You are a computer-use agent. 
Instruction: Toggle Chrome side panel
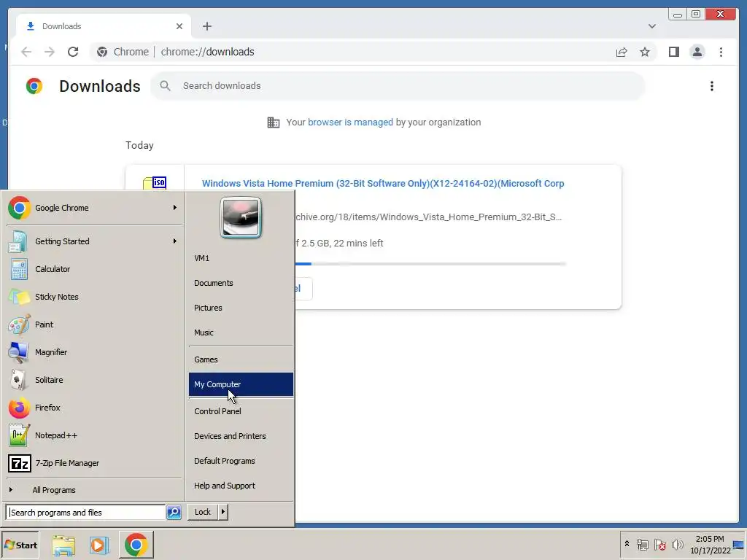(x=673, y=52)
